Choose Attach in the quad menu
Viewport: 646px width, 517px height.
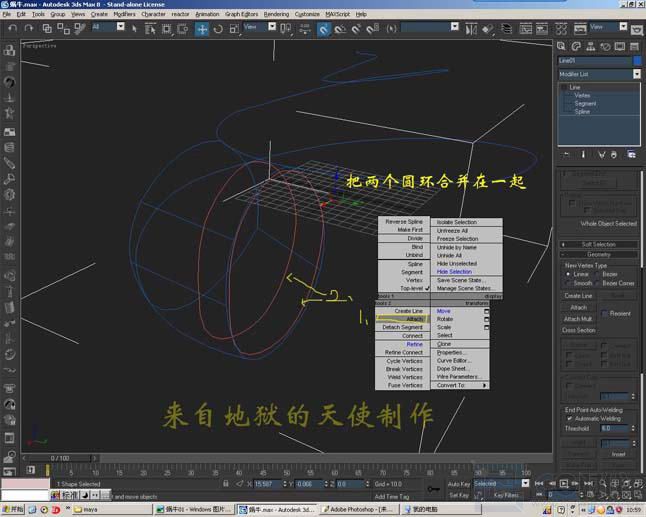coord(402,319)
